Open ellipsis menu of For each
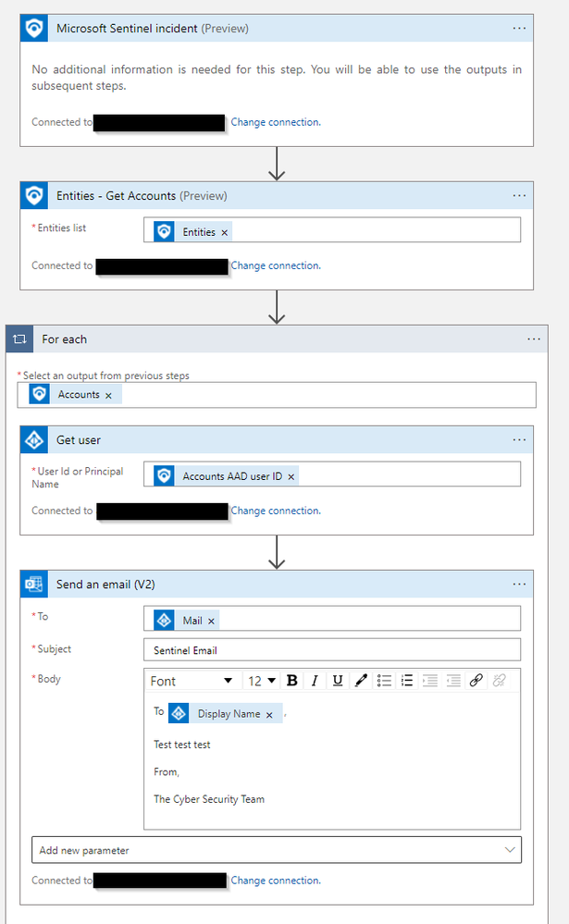Screen dimensions: 569x924 click(534, 339)
